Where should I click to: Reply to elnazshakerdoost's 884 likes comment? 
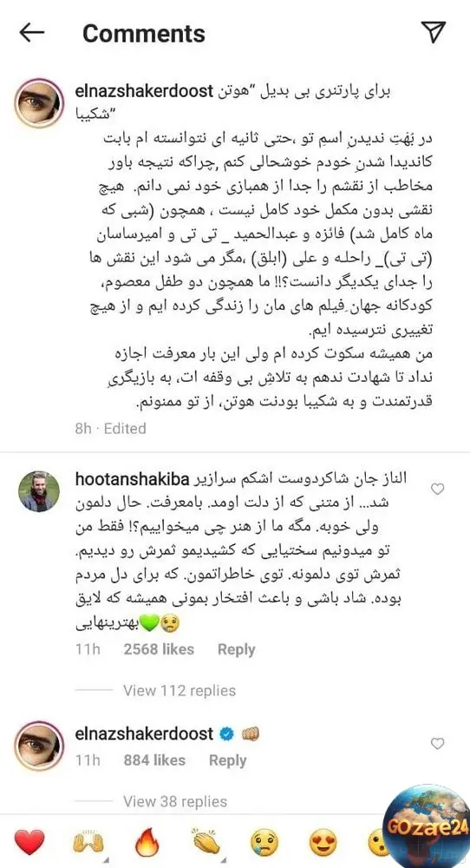tap(227, 760)
